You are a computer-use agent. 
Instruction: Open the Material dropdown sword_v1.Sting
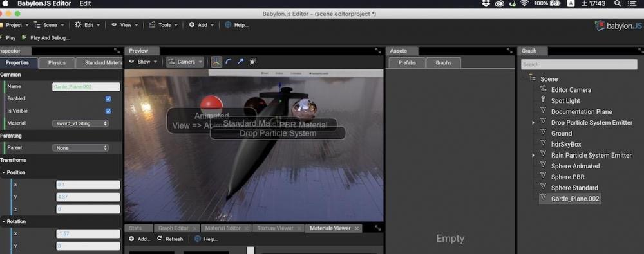click(80, 123)
